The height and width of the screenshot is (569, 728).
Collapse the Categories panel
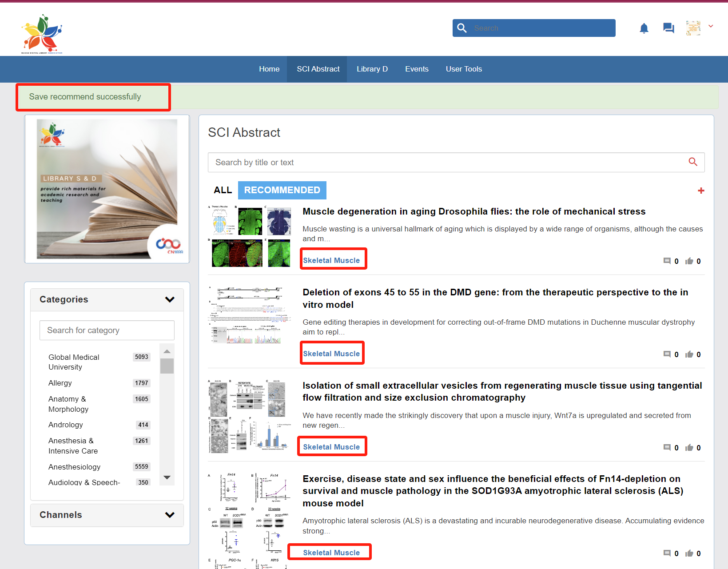point(169,299)
